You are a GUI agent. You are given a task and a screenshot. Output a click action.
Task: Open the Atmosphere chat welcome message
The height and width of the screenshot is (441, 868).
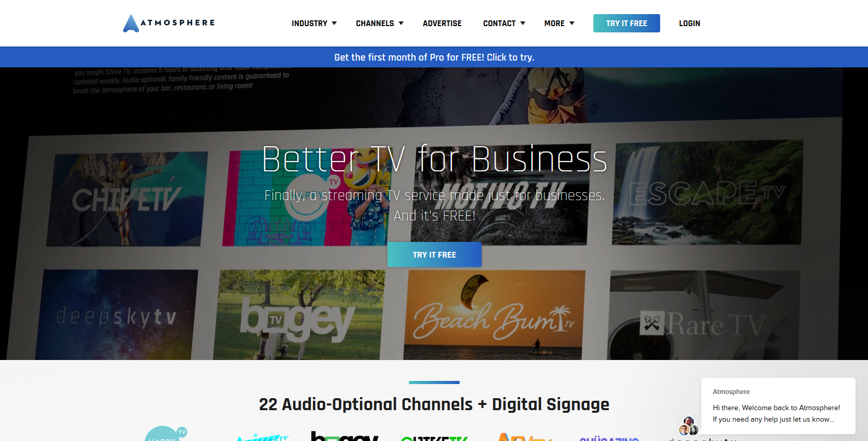778,405
